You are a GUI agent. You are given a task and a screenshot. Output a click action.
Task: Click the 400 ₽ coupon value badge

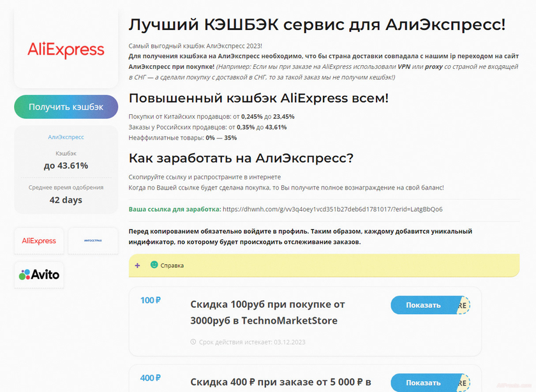click(x=151, y=378)
